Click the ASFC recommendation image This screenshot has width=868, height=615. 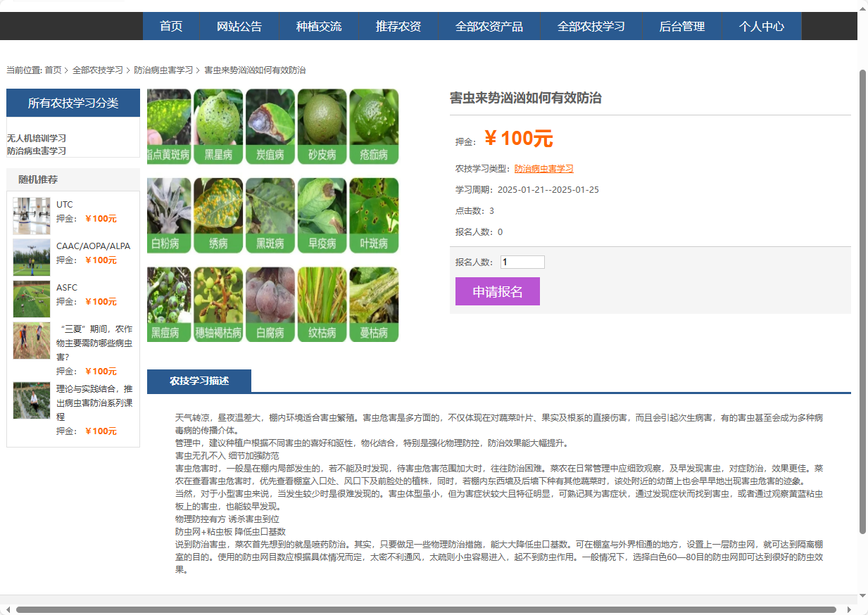point(31,298)
